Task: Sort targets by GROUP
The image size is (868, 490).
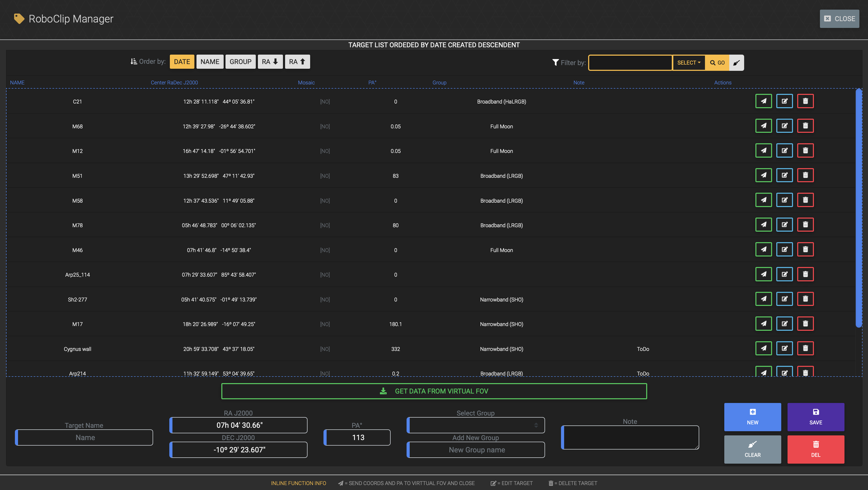Action: [x=240, y=62]
